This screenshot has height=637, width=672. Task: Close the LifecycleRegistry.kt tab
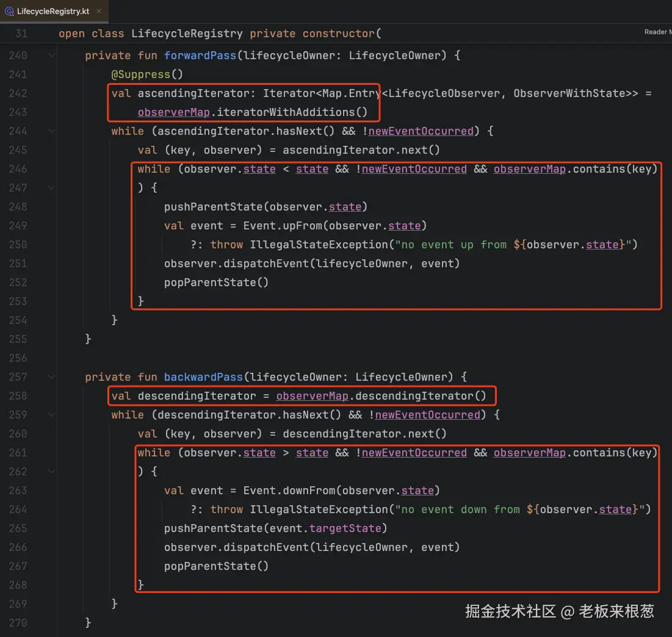[99, 11]
